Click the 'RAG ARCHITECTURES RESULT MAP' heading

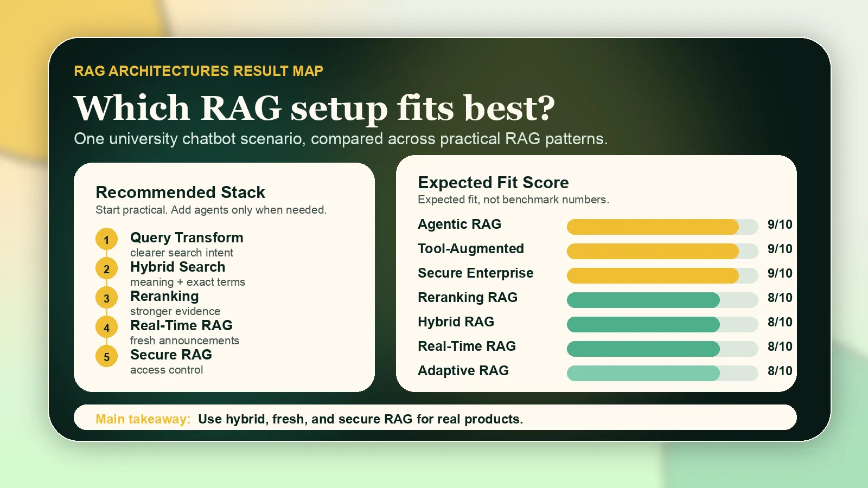199,71
